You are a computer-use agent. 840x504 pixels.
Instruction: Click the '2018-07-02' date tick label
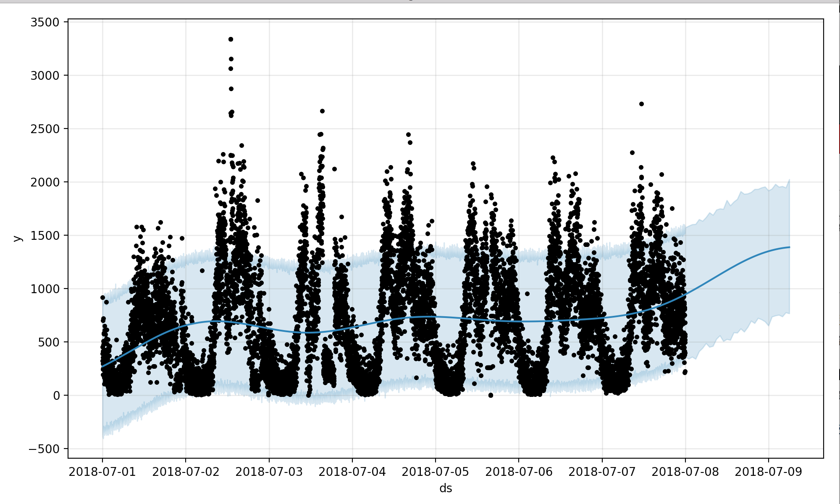pyautogui.click(x=186, y=472)
